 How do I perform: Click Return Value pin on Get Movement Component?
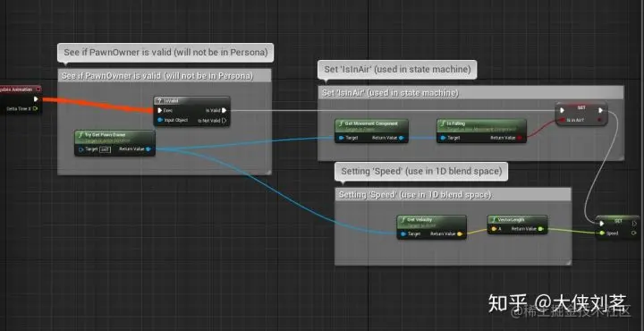(x=402, y=138)
